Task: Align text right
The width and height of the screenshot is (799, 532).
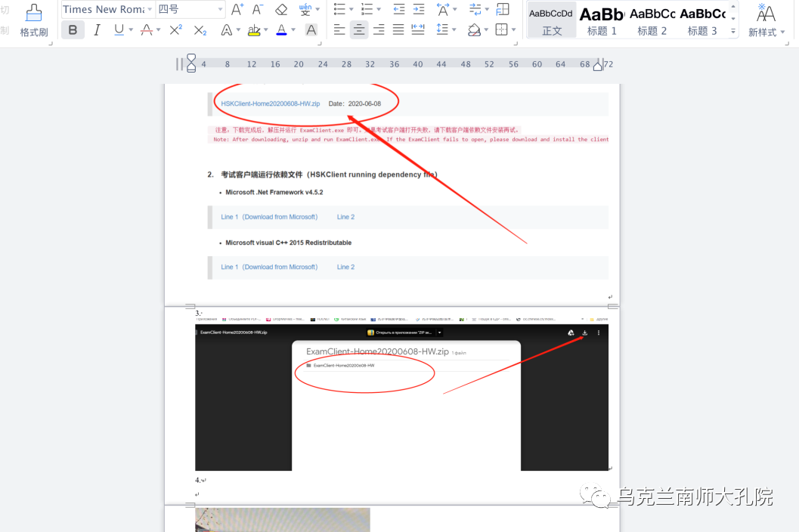Action: tap(379, 30)
